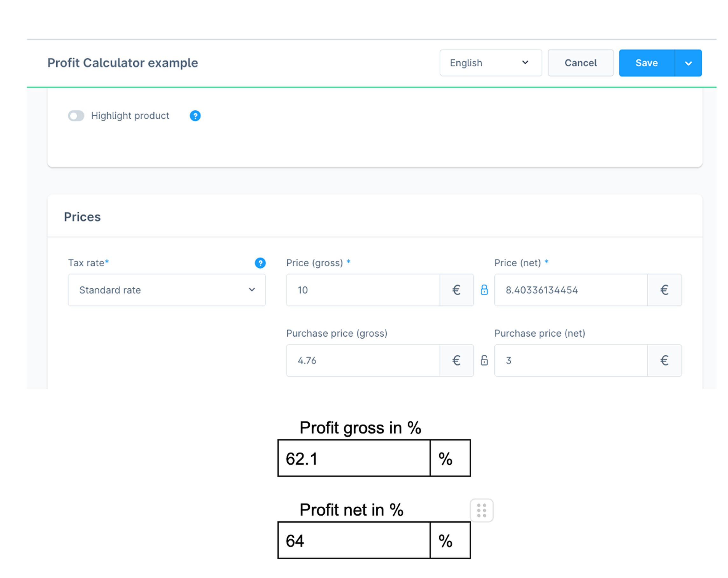Viewport: 728px width, 578px height.
Task: Click the help icon next to Tax rate
Action: pos(260,262)
